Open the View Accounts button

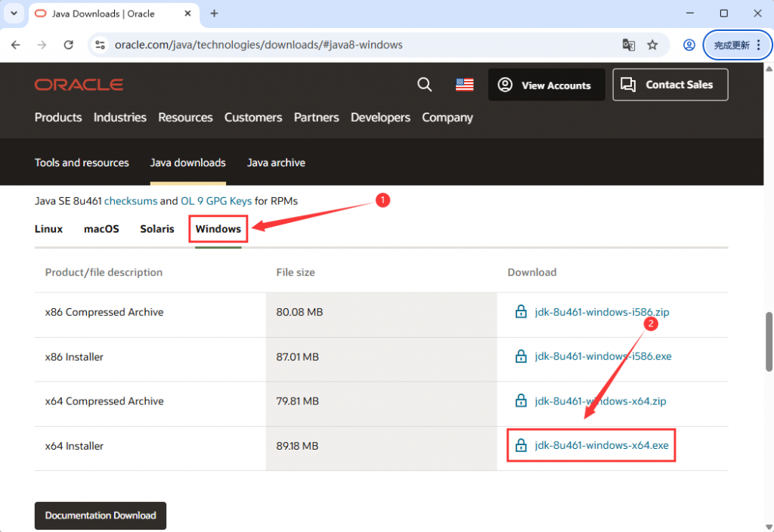coord(546,85)
